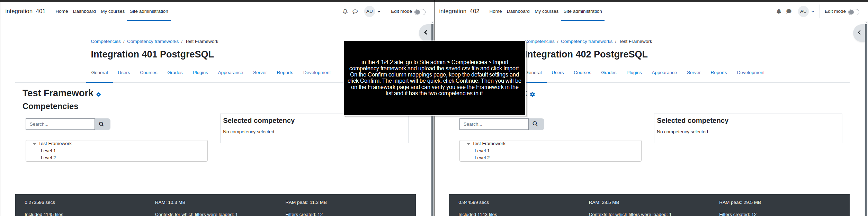868x216 pixels.
Task: Click Competency frameworks breadcrumb in integration_402
Action: click(x=587, y=42)
